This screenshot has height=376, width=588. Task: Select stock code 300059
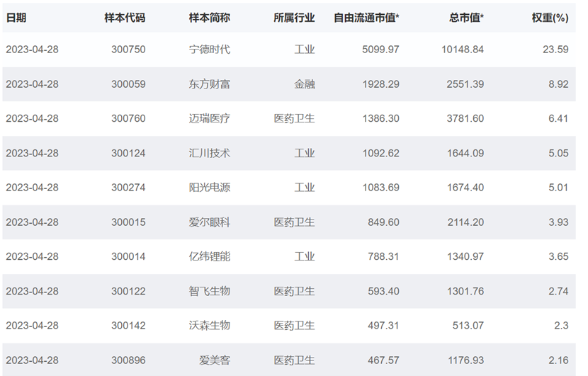point(128,84)
